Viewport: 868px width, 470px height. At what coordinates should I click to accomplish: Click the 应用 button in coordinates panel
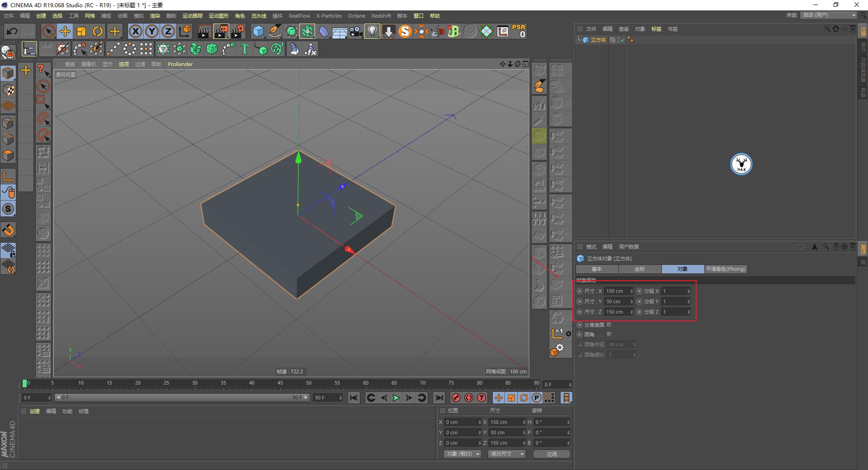click(551, 454)
